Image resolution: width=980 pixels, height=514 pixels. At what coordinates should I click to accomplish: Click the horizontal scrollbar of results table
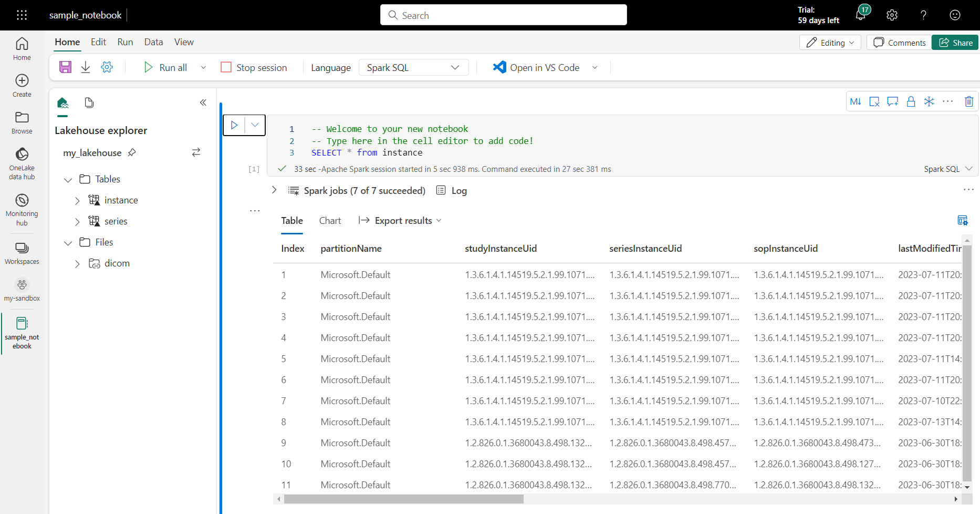coord(403,499)
